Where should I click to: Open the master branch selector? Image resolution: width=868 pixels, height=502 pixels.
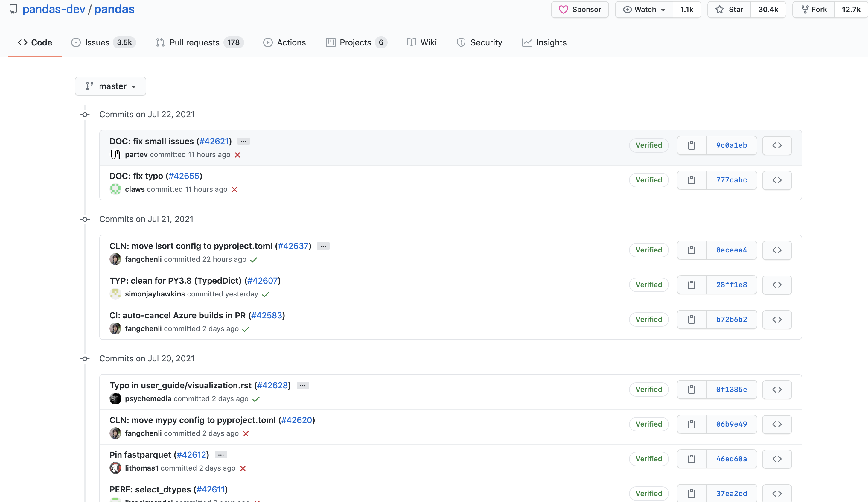pyautogui.click(x=110, y=86)
